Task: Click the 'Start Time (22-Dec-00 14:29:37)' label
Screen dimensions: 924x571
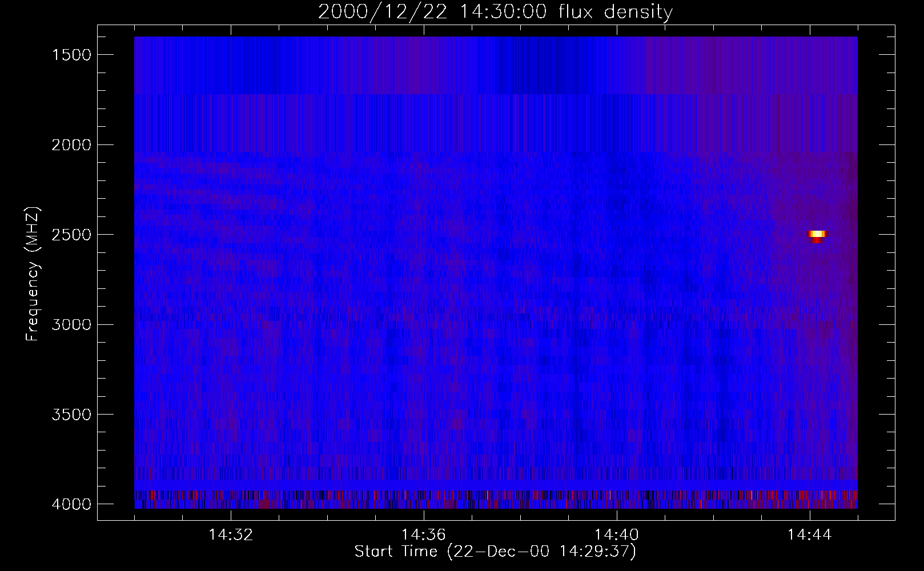Action: click(495, 552)
